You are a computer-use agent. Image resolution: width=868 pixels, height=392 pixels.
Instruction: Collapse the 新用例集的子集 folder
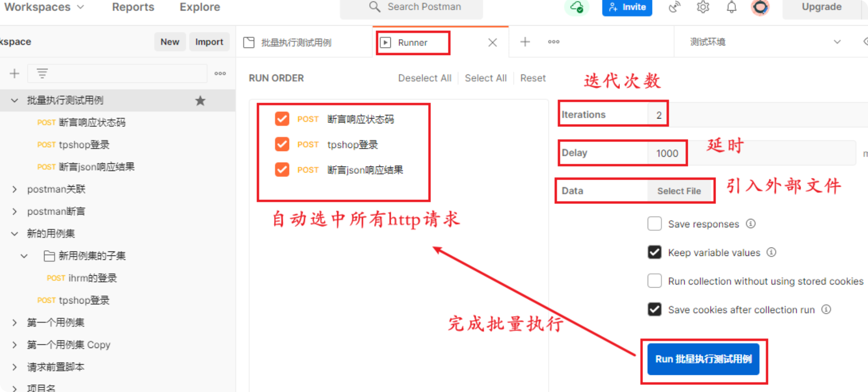click(24, 256)
